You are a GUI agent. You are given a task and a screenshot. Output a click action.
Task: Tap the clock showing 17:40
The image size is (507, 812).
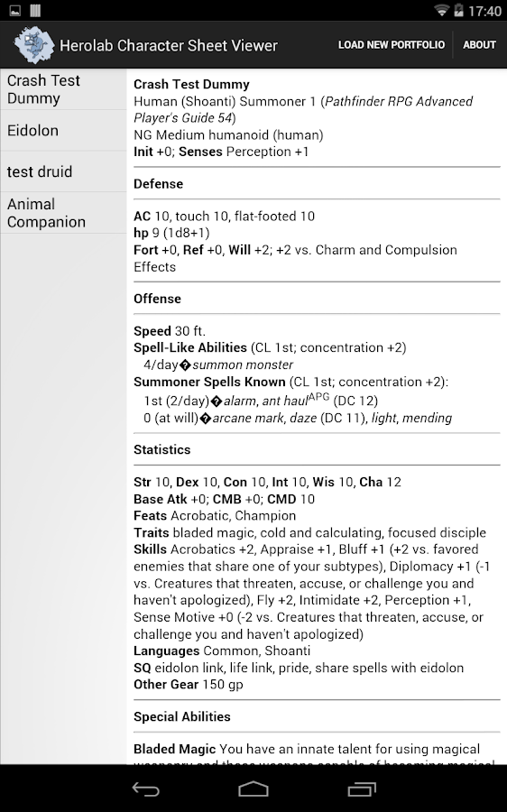484,11
